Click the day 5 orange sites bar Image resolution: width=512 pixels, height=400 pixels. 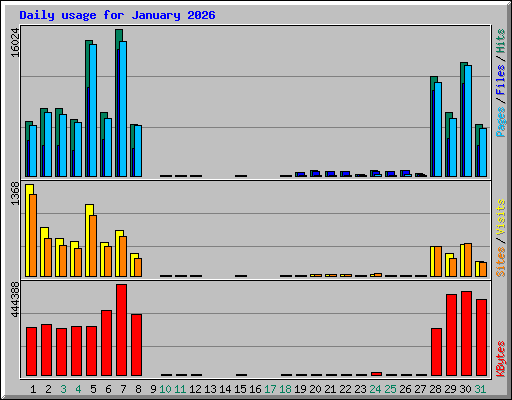point(93,246)
